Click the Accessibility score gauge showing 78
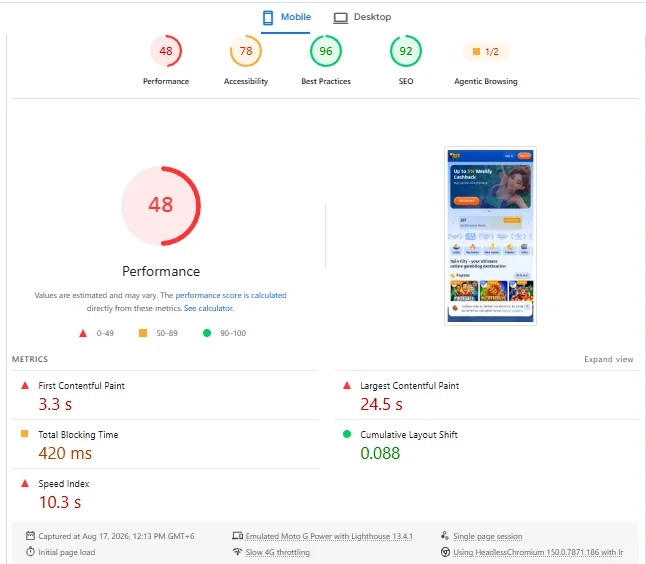The width and height of the screenshot is (646, 564). [246, 51]
